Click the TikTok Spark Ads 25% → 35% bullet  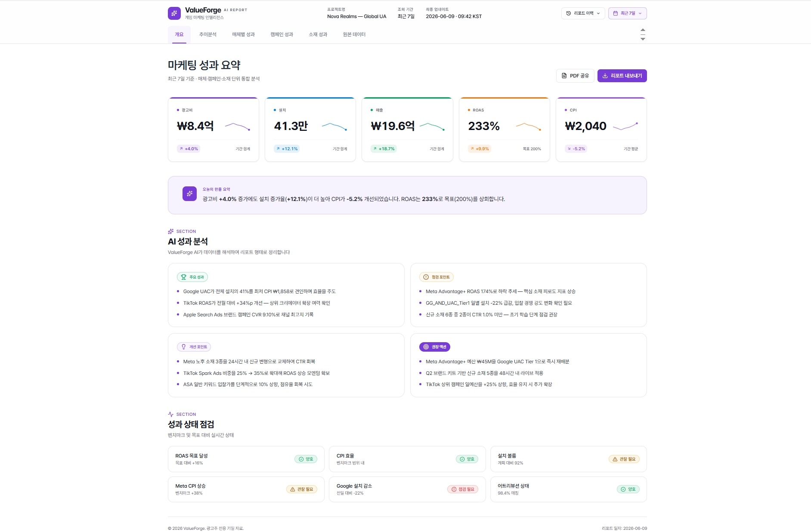[257, 373]
